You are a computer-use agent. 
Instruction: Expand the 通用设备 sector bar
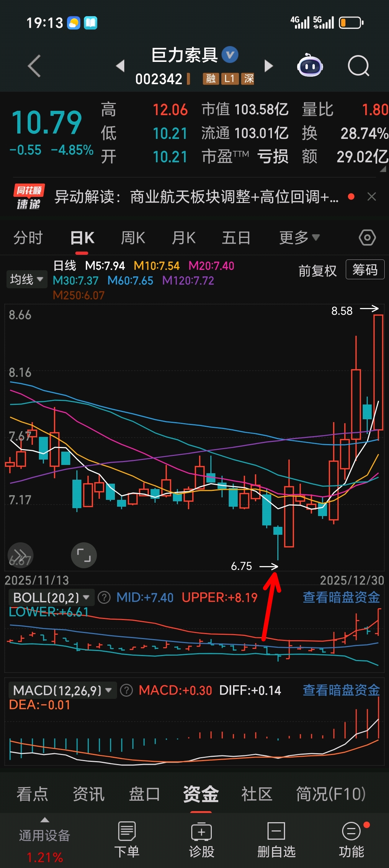click(45, 840)
